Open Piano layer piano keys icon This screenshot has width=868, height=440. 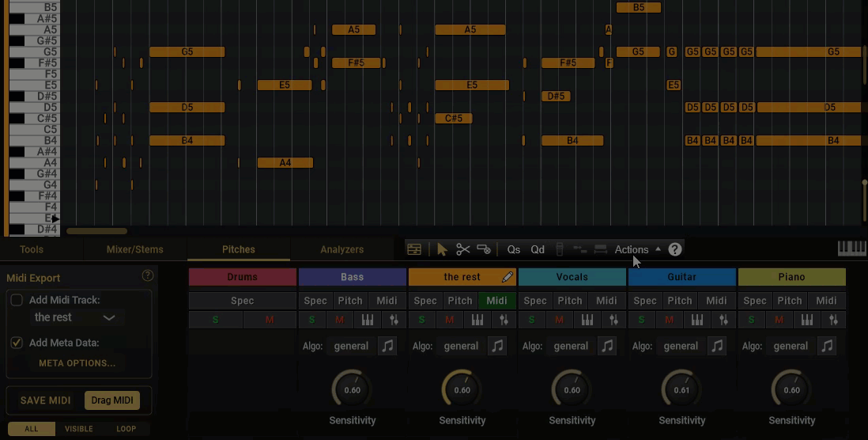[806, 320]
